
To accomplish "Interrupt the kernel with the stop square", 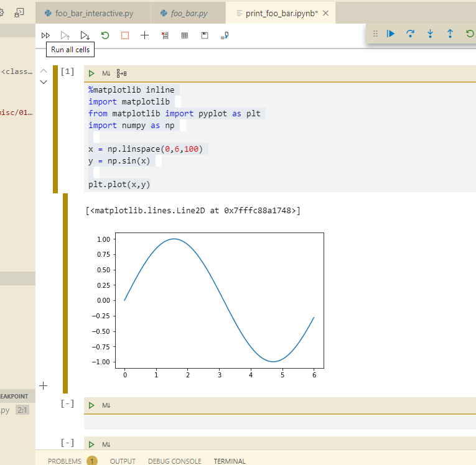I will (x=125, y=35).
